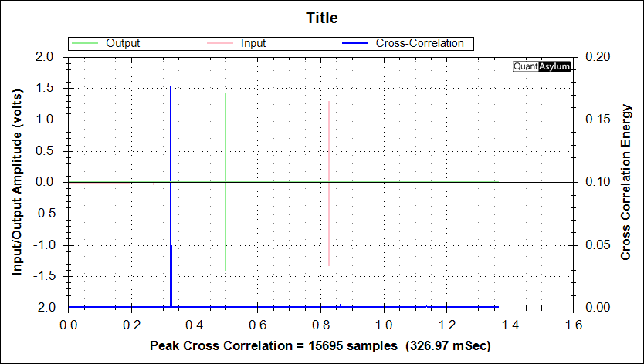Image resolution: width=644 pixels, height=364 pixels.
Task: Click the '-2.0' left axis value
Action: [x=43, y=308]
